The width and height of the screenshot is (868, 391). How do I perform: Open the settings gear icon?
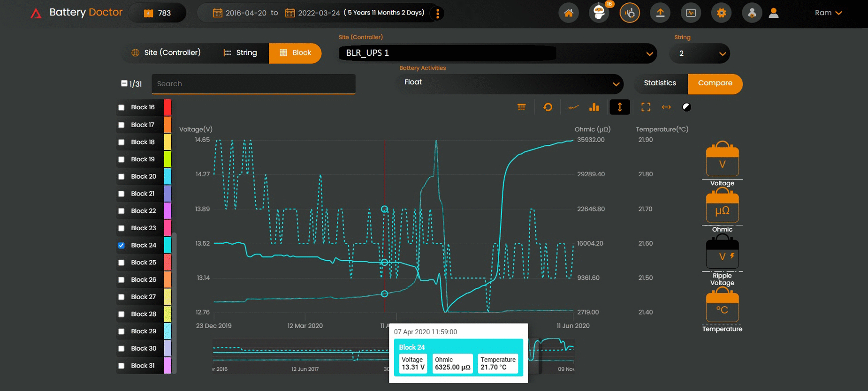721,13
